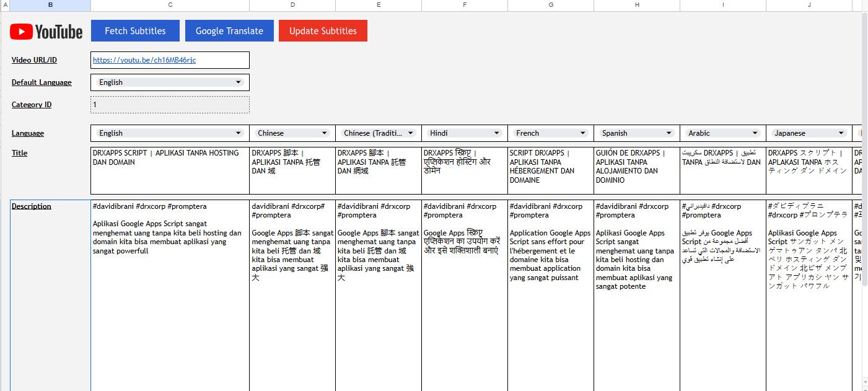Open the youtu.be video link
The image size is (868, 391).
pos(144,60)
